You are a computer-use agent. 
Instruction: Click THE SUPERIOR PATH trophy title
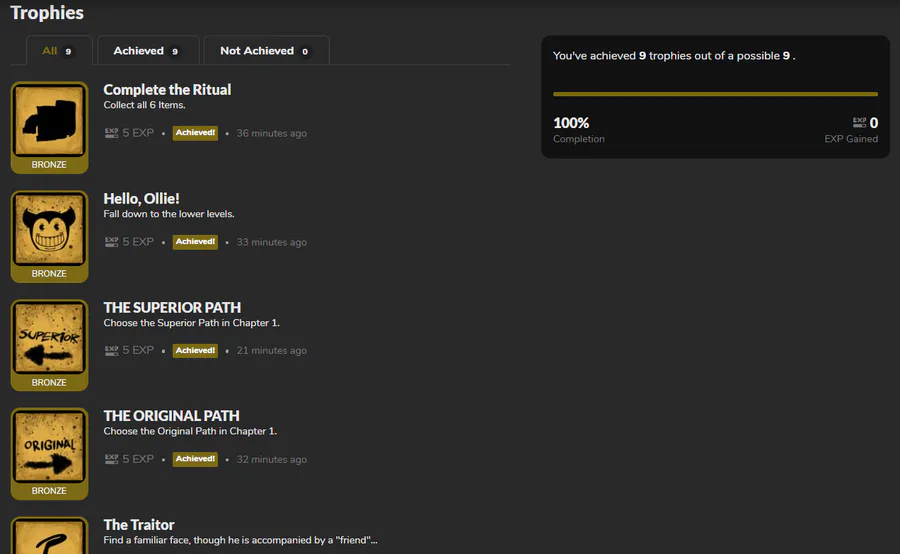pos(172,307)
